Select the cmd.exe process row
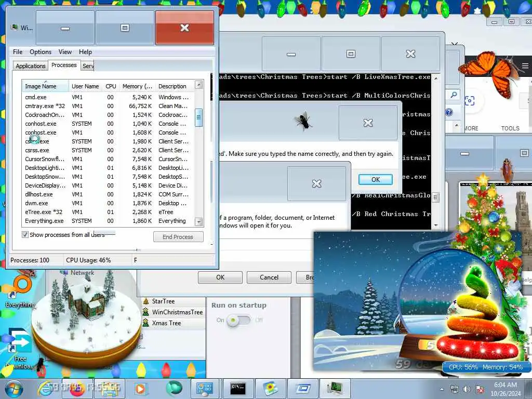This screenshot has width=532, height=399. click(108, 97)
